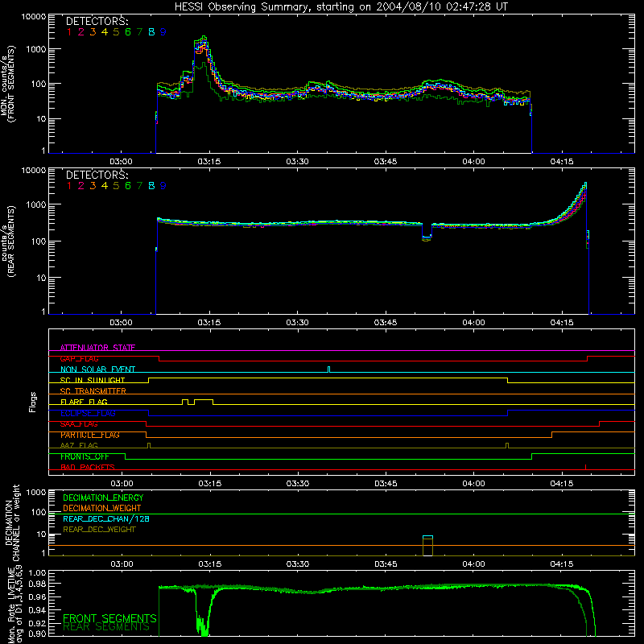Click 03:30 tick label under front segments plot

coord(297,162)
